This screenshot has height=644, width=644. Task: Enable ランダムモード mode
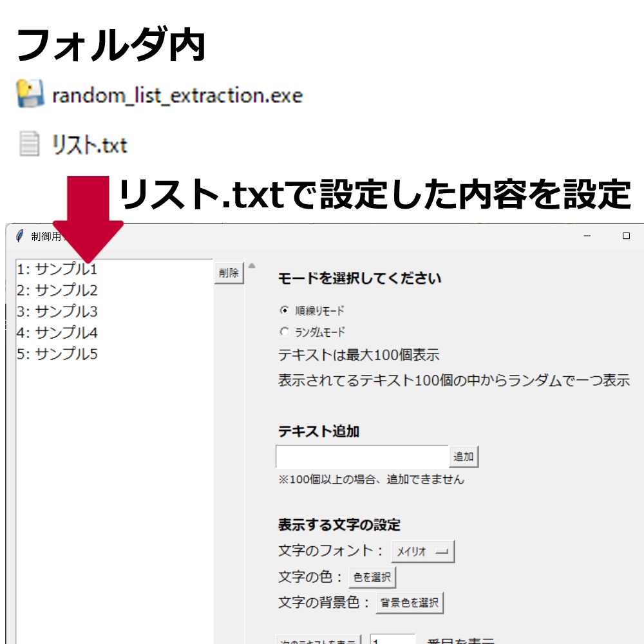click(284, 331)
